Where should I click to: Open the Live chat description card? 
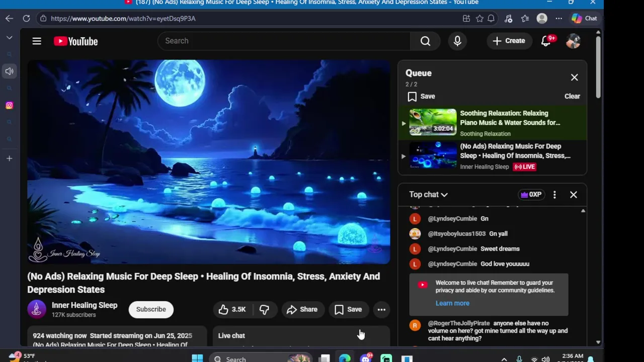pyautogui.click(x=301, y=336)
